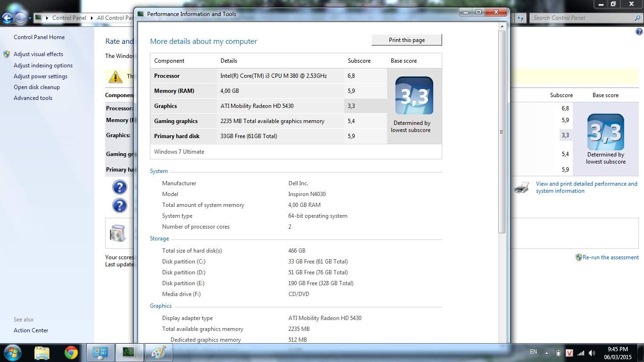Open the clock showing 9:45 PM

click(x=618, y=353)
